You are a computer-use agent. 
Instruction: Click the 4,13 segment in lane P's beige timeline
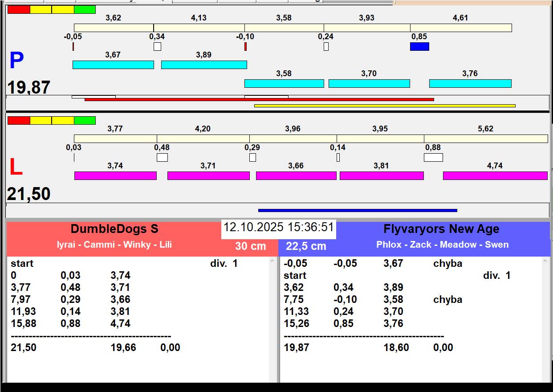pyautogui.click(x=199, y=28)
